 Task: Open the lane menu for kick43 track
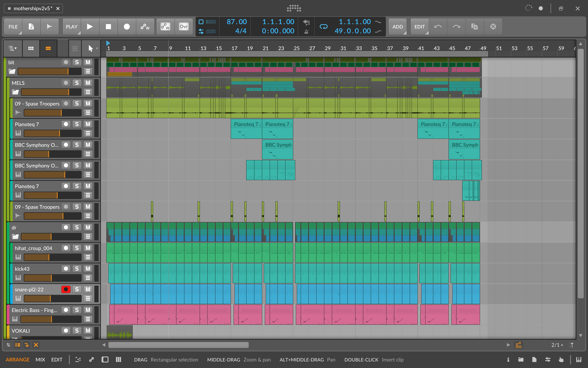(x=88, y=278)
